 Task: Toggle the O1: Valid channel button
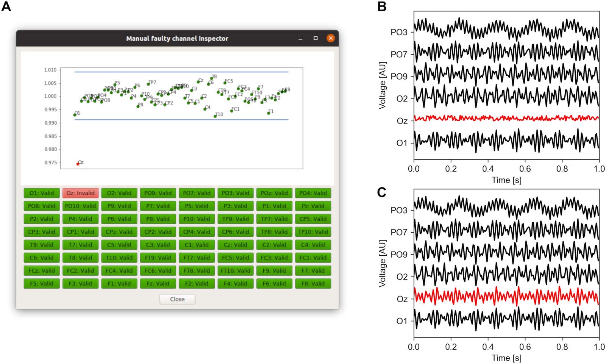pos(42,193)
